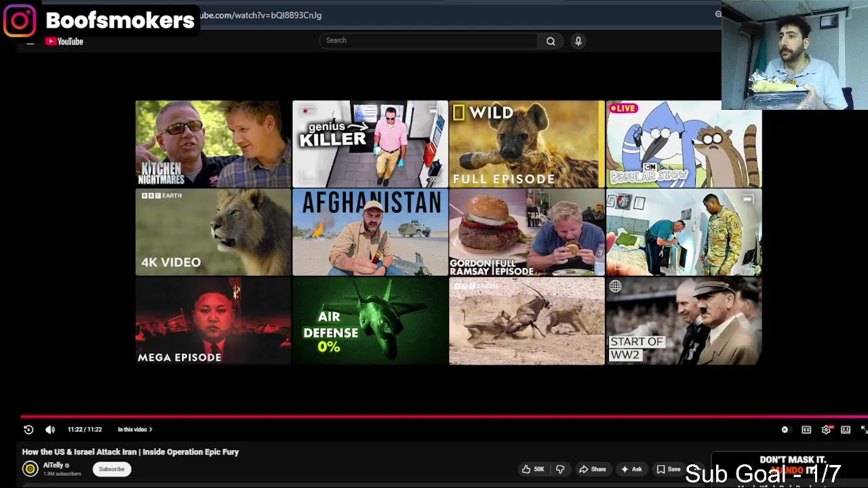Expand the 'In this video' chapters
Viewport: 868px width, 488px height.
pos(135,429)
